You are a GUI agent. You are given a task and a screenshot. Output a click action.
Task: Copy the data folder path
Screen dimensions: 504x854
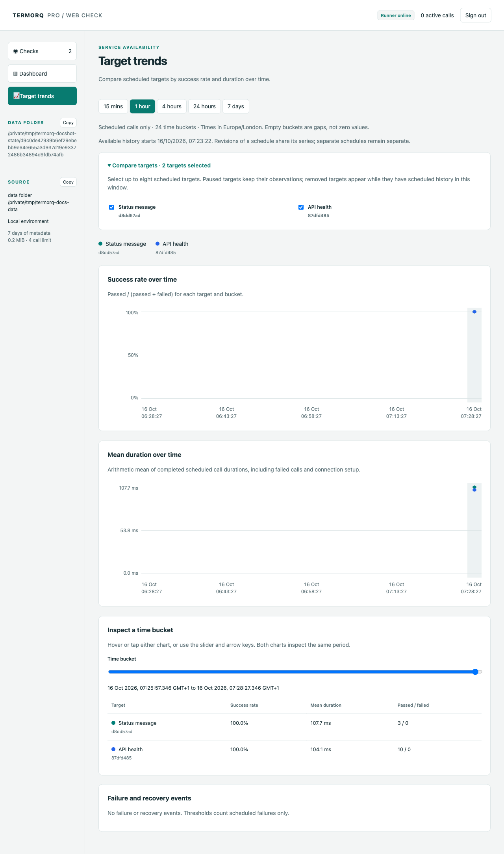point(69,123)
